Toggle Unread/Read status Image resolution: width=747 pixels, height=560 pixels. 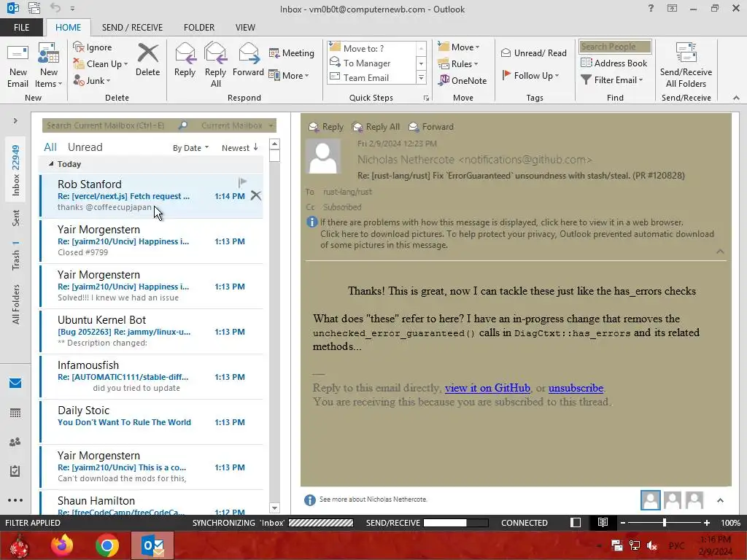(533, 52)
